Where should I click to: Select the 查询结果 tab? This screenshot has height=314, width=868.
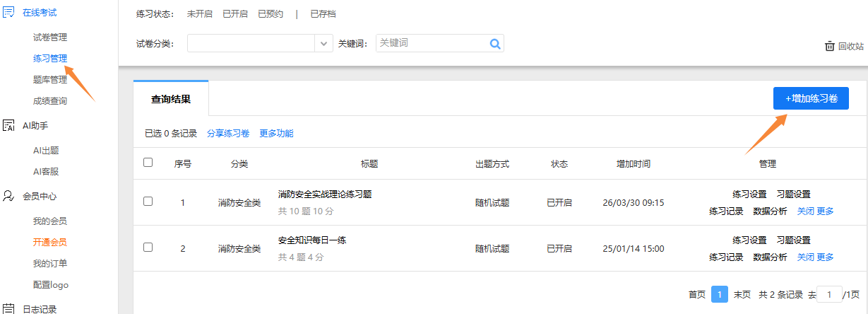(171, 99)
